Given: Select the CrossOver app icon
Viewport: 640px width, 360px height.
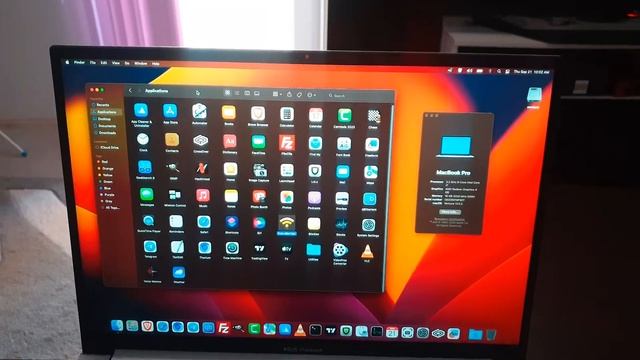Looking at the screenshot, I should (x=200, y=141).
